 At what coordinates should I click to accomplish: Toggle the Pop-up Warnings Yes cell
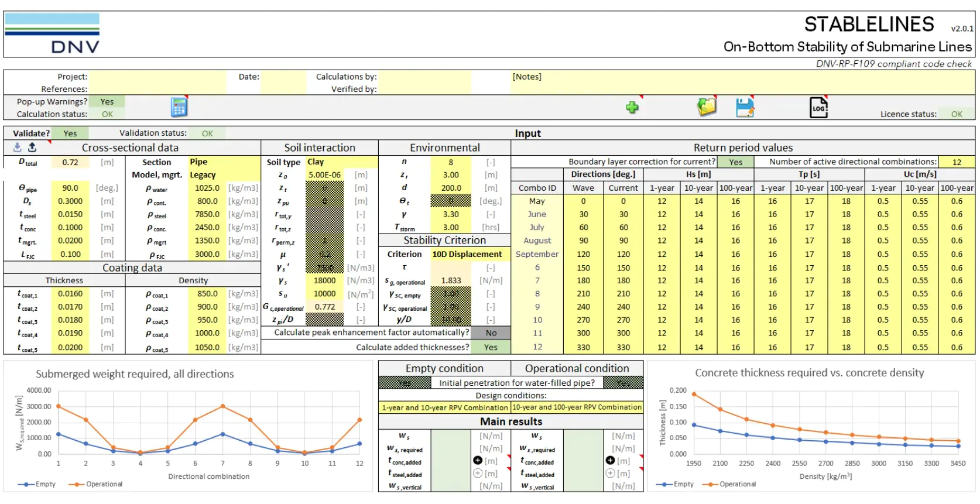[x=107, y=101]
